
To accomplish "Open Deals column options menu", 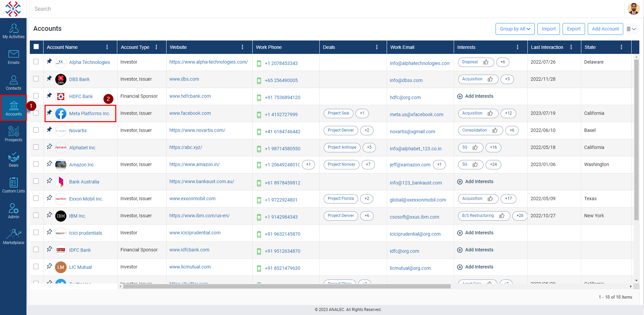I will (377, 47).
